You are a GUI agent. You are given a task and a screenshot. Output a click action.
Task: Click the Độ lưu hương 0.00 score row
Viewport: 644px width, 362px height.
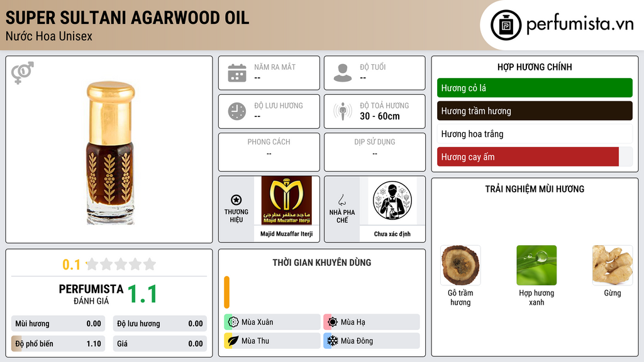pos(160,324)
